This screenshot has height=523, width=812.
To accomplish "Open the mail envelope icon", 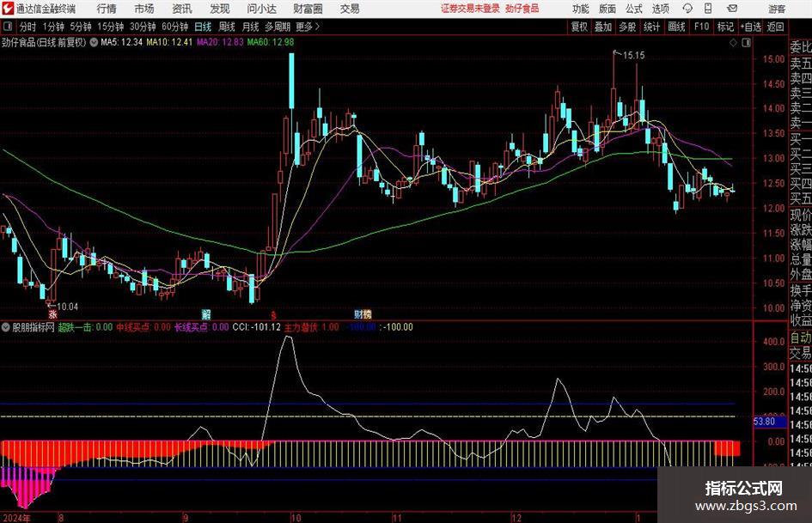I will point(732,9).
